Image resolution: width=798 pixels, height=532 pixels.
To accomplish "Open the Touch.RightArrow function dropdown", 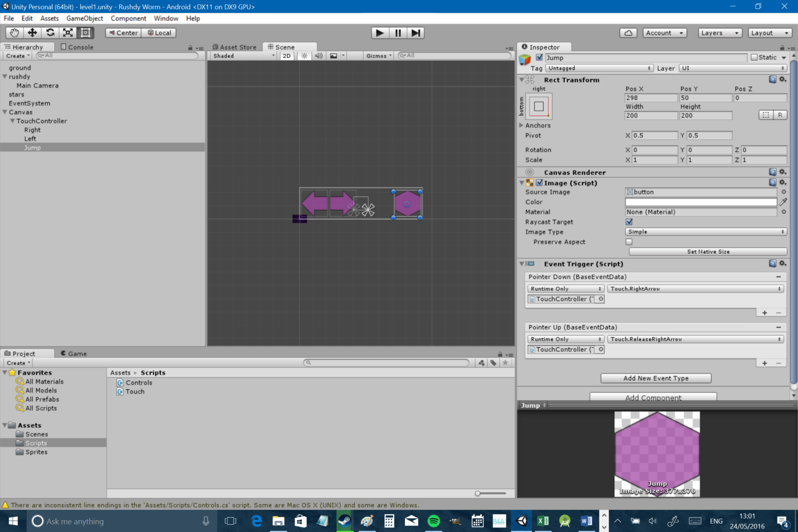I will coord(695,288).
